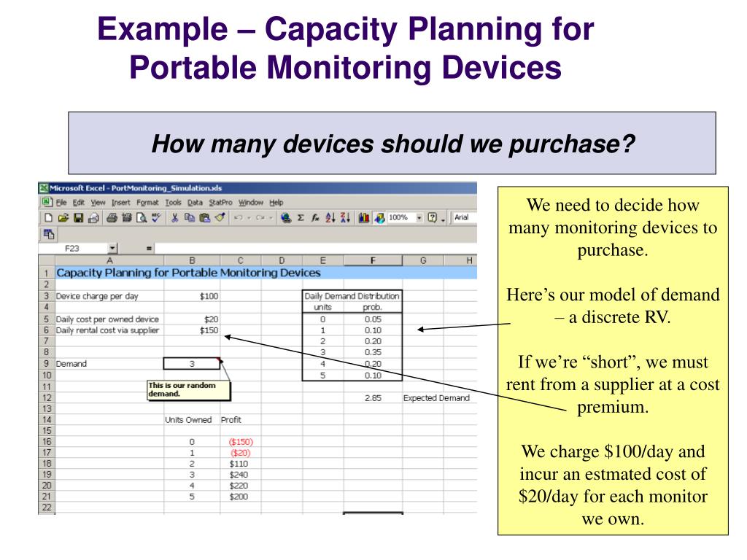Click the 'Expected Demand' label cell
747x560 pixels.
[436, 398]
